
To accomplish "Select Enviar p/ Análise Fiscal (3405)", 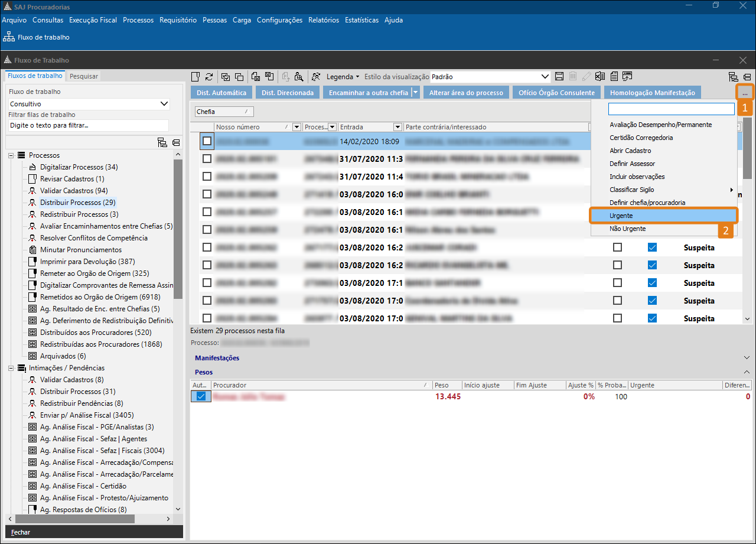I will [x=87, y=415].
